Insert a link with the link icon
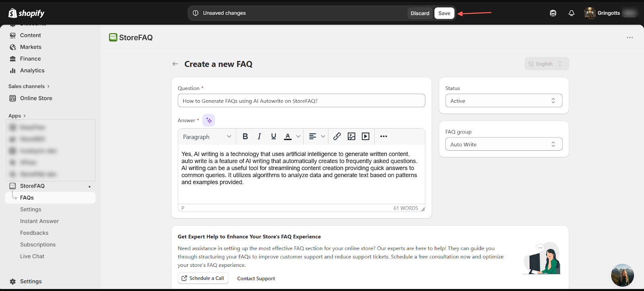The width and height of the screenshot is (644, 291). point(337,137)
